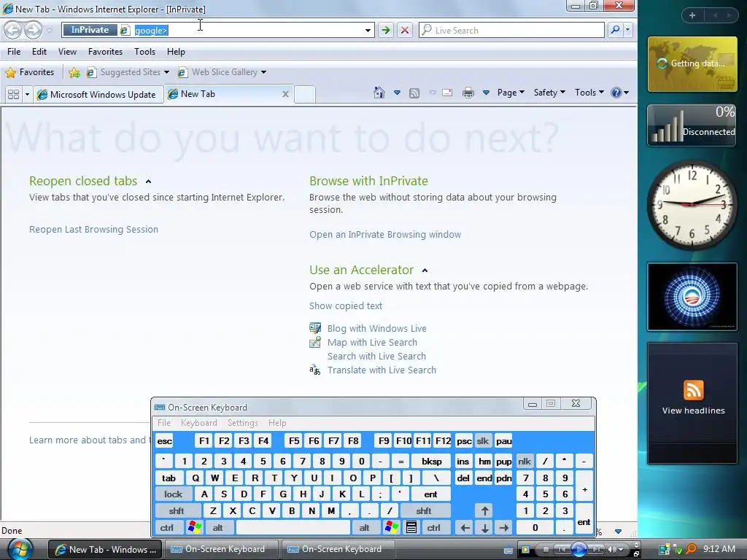Collapse the Use an Accelerator section
Screen dimensions: 747x560
click(x=425, y=271)
